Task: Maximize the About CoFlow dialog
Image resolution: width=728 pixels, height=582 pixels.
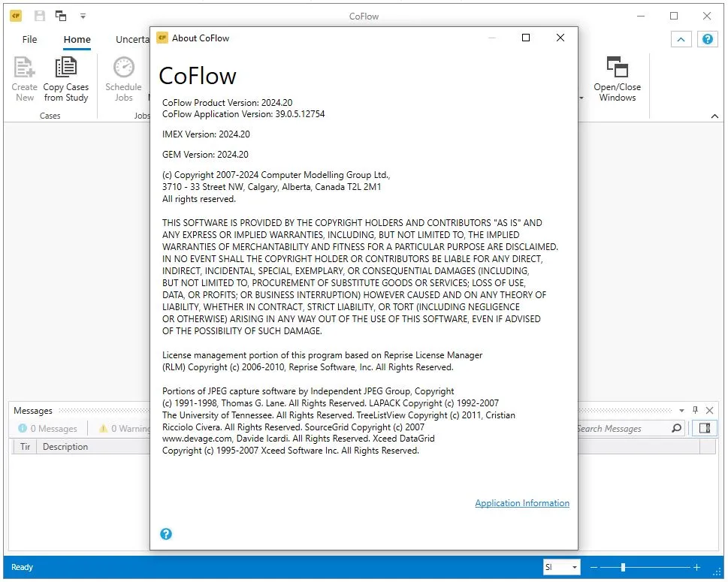Action: point(526,38)
